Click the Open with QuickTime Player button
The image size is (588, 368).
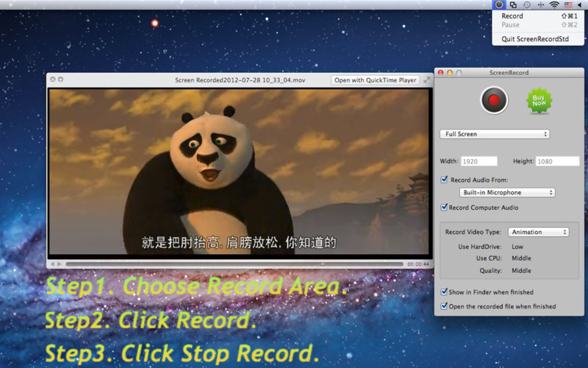(x=375, y=80)
